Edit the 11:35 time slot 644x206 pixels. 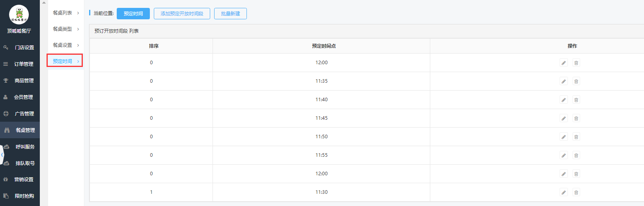tap(564, 82)
